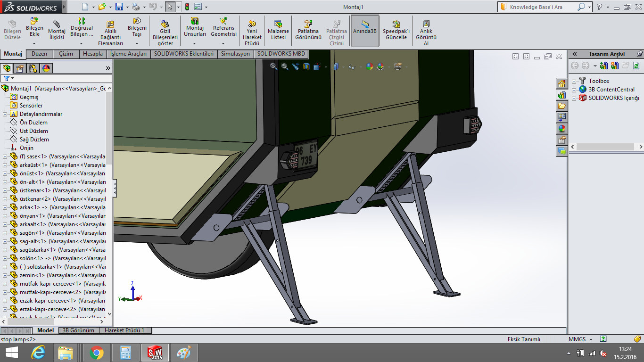This screenshot has width=644, height=362.
Task: Expand the Detaylandırmalar tree item
Action: [x=5, y=114]
